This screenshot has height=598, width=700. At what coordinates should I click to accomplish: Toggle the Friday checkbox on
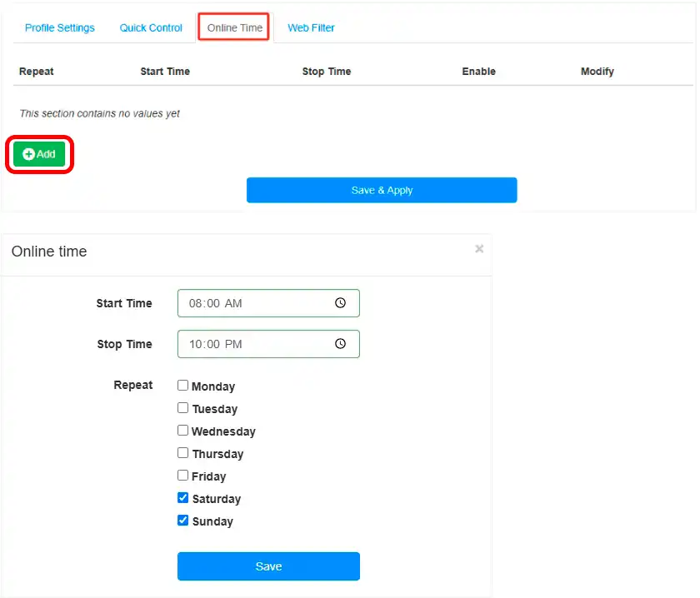pos(182,476)
